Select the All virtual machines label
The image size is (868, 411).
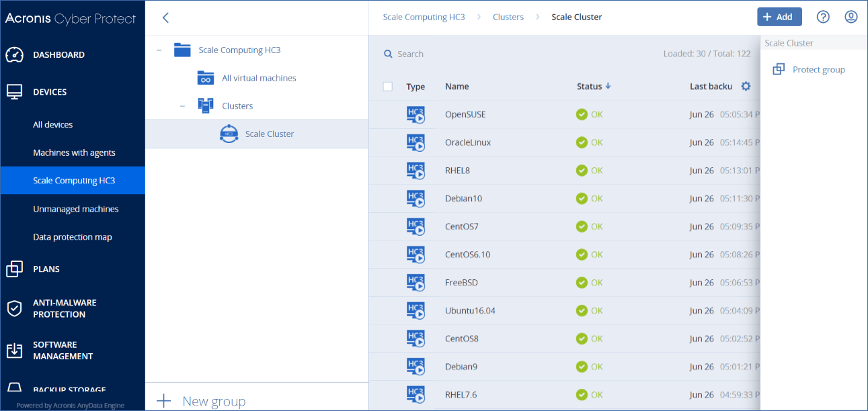point(259,78)
